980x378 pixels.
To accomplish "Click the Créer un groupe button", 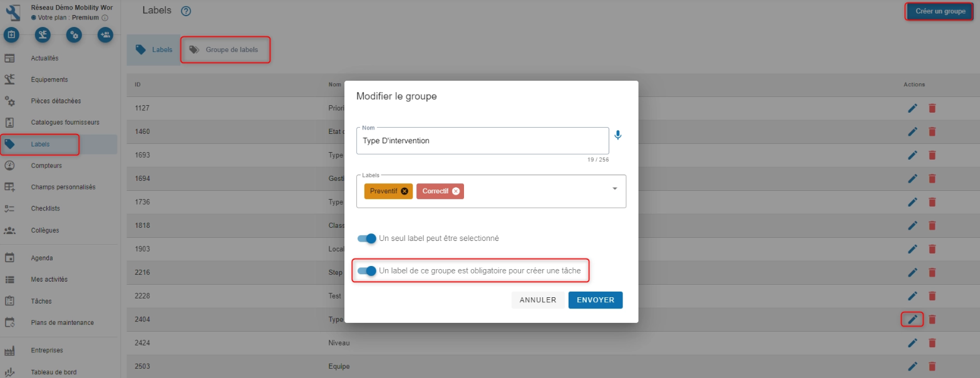I will tap(940, 11).
